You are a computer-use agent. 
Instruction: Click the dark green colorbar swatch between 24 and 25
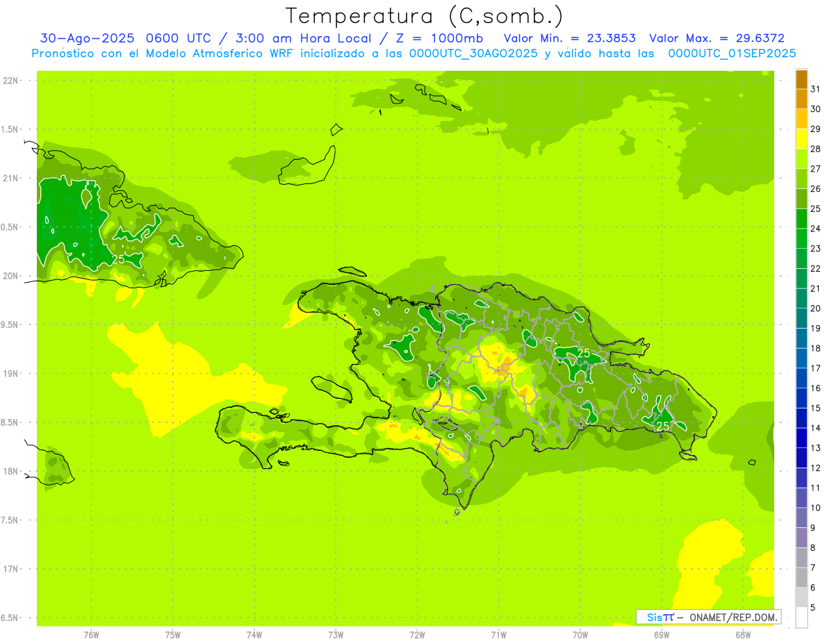[801, 219]
